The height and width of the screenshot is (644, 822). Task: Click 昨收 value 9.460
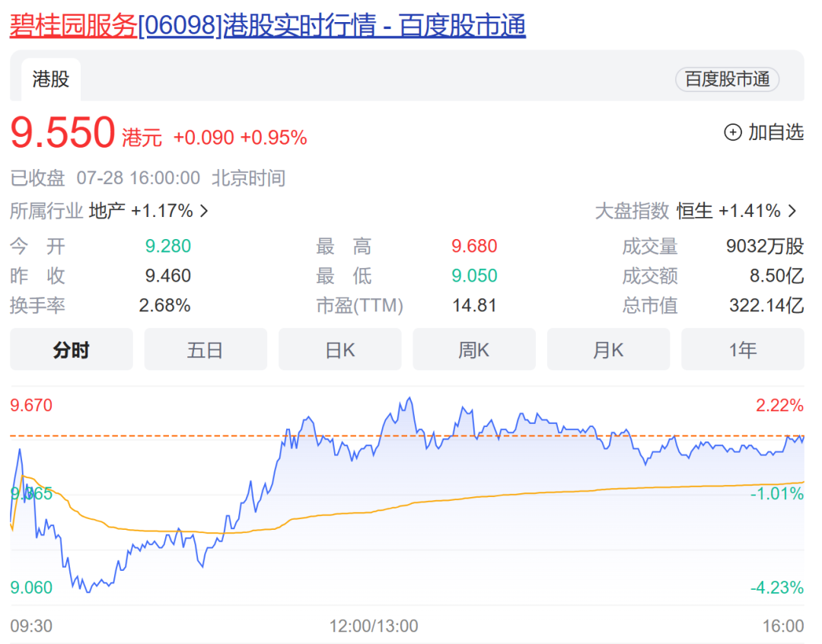(x=167, y=276)
